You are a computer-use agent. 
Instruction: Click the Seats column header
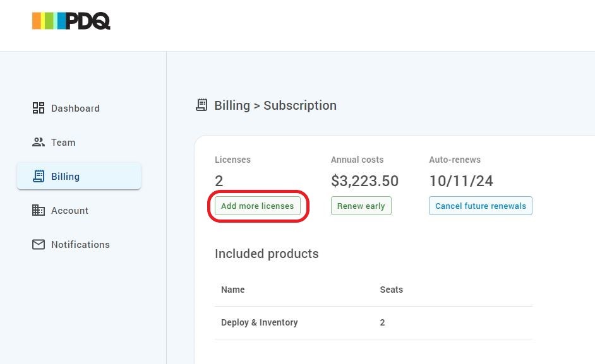(391, 290)
